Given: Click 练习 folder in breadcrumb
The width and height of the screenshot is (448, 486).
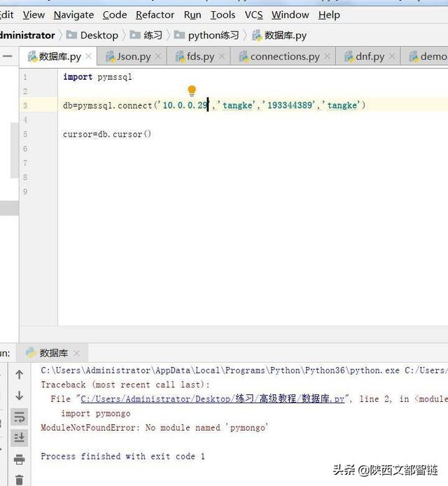Looking at the screenshot, I should (x=146, y=35).
